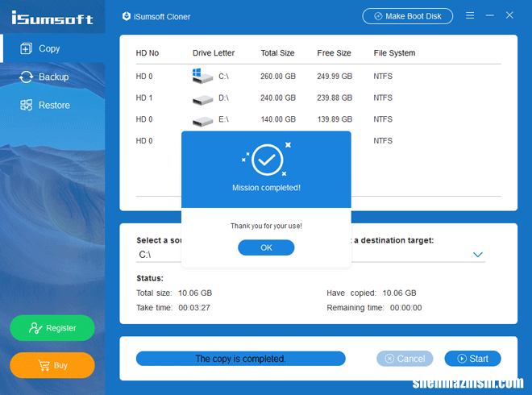Switch to the Backup tab

(x=52, y=77)
